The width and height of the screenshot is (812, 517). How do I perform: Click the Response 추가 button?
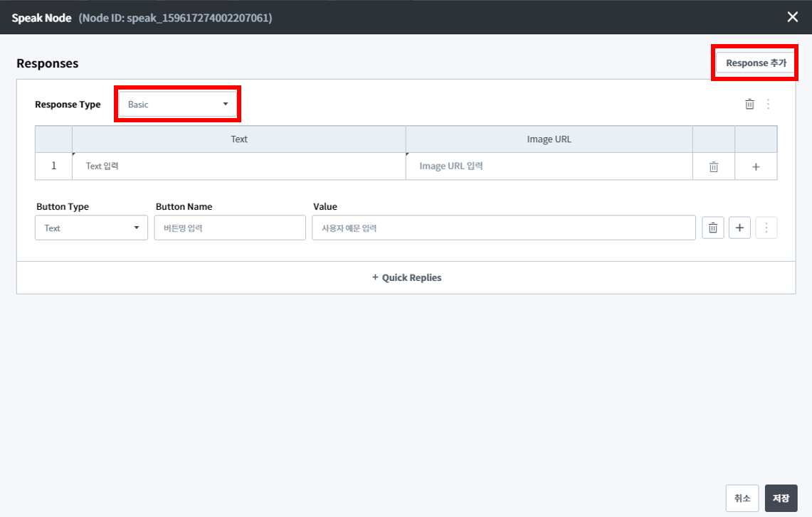pos(755,63)
